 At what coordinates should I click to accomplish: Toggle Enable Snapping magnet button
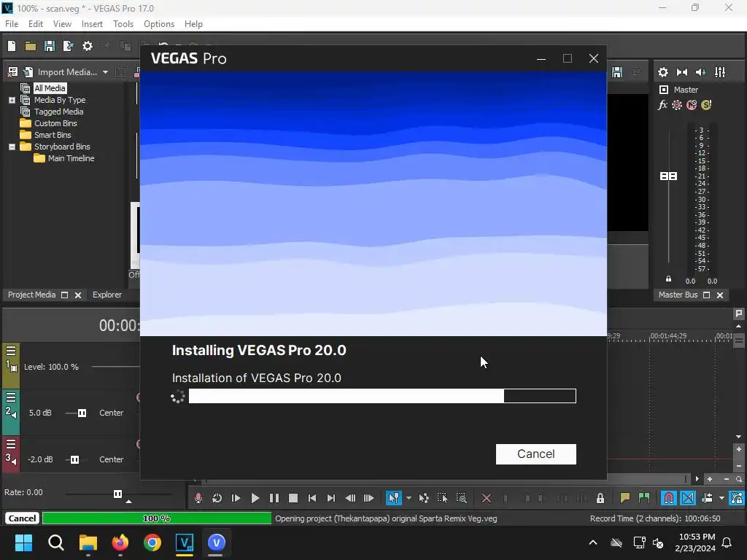pos(669,498)
